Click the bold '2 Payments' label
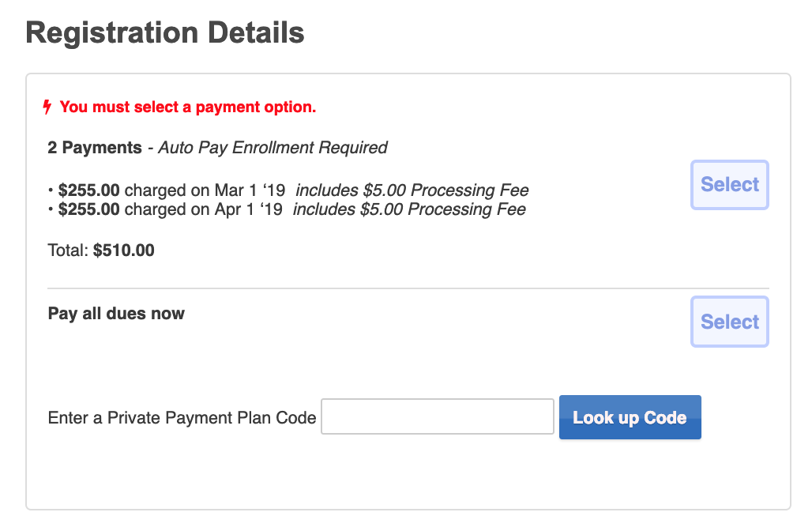This screenshot has width=812, height=531. (95, 147)
